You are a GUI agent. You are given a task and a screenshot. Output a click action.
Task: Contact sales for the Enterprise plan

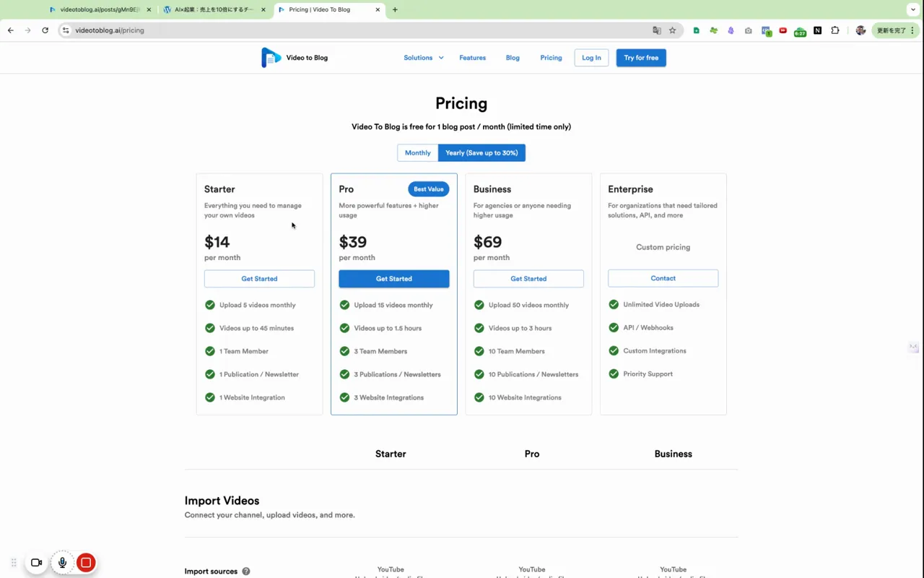click(x=663, y=278)
